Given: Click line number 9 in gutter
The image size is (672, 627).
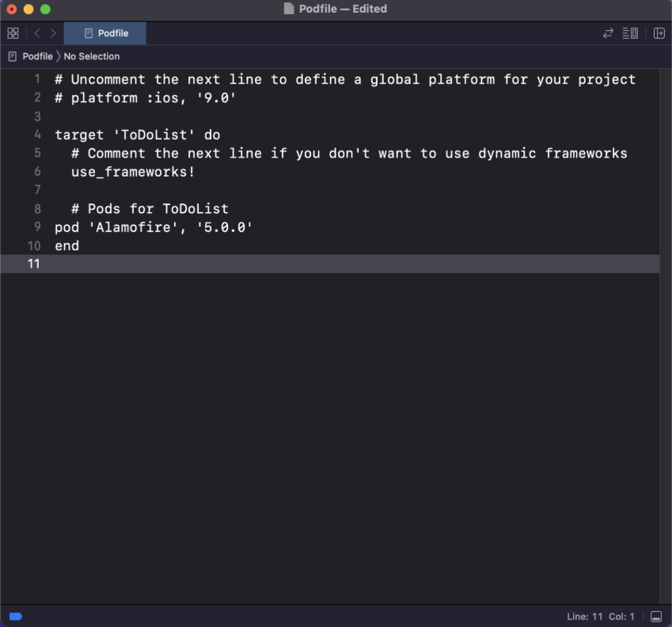Looking at the screenshot, I should [37, 226].
